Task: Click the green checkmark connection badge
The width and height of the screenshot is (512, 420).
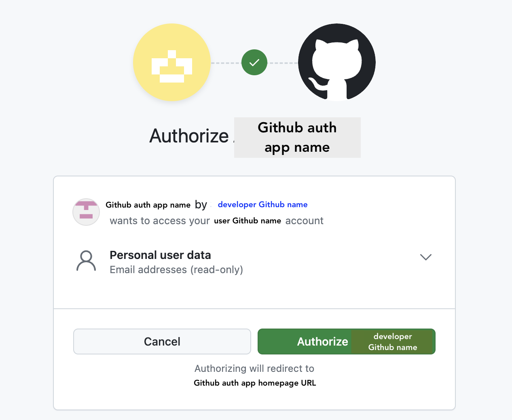Action: pyautogui.click(x=254, y=62)
